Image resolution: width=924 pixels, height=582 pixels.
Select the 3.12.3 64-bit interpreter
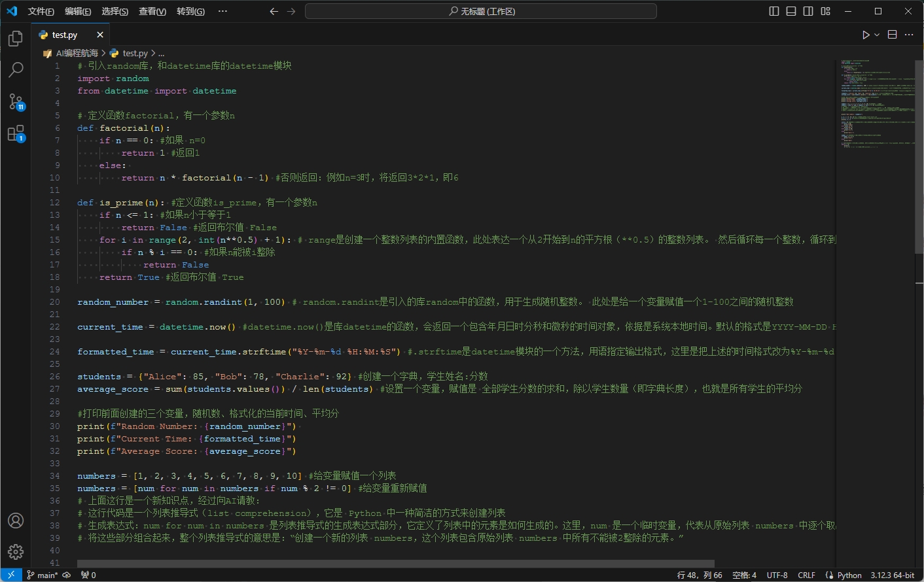click(892, 575)
